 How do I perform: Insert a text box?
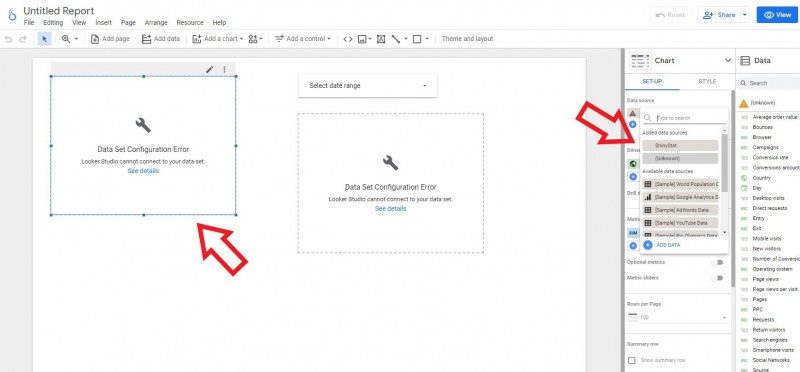click(x=381, y=39)
